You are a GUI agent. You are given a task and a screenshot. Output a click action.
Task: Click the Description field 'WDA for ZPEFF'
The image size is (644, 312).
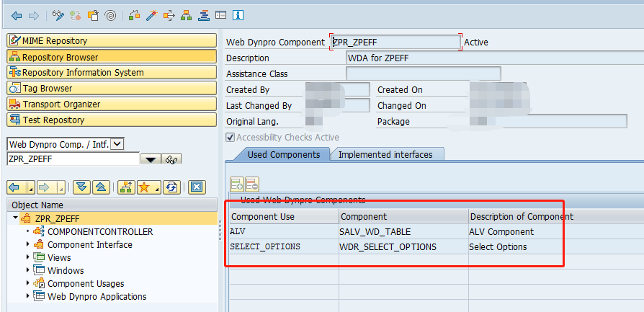coord(495,58)
